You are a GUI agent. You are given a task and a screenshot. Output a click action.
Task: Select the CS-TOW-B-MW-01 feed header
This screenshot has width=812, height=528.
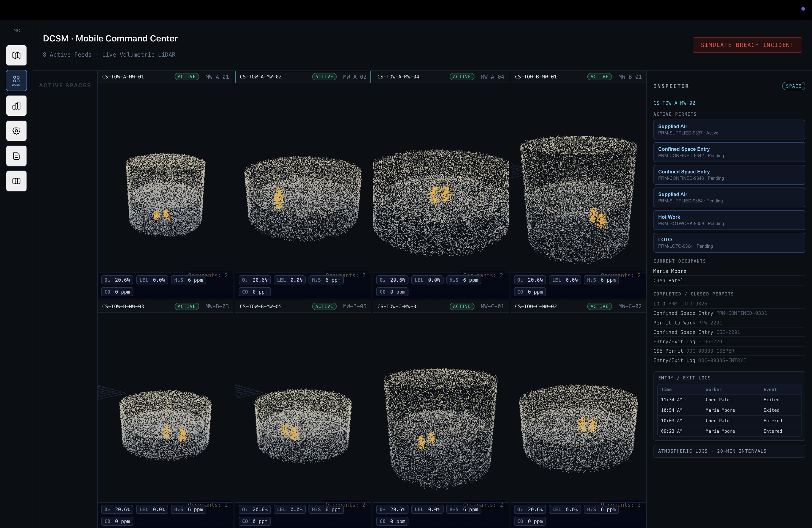click(578, 77)
